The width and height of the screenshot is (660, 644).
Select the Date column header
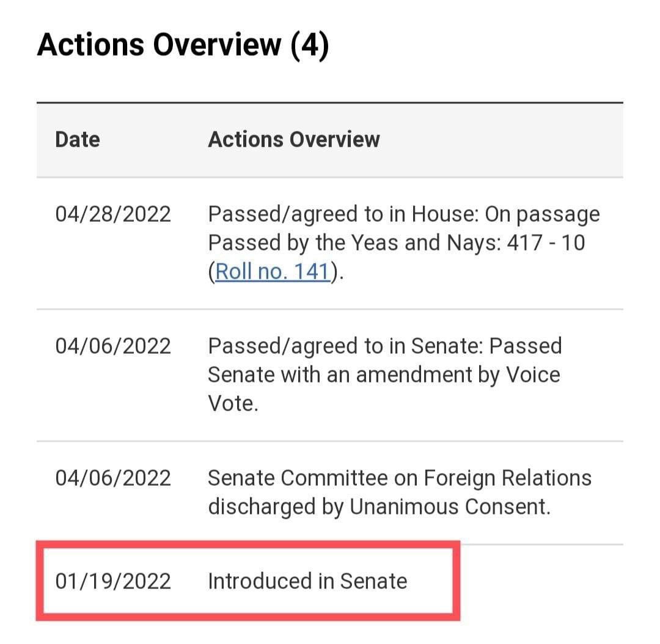coord(78,139)
